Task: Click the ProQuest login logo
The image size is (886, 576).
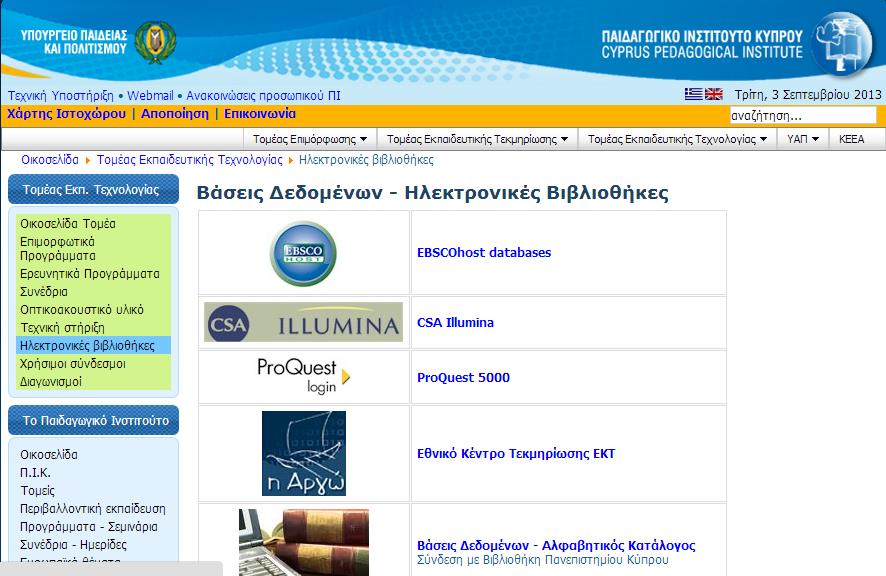Action: pyautogui.click(x=303, y=376)
